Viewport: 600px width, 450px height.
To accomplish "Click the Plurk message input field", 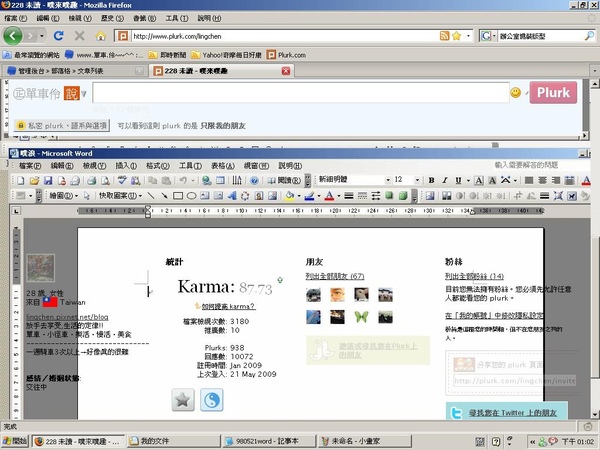I will 300,93.
